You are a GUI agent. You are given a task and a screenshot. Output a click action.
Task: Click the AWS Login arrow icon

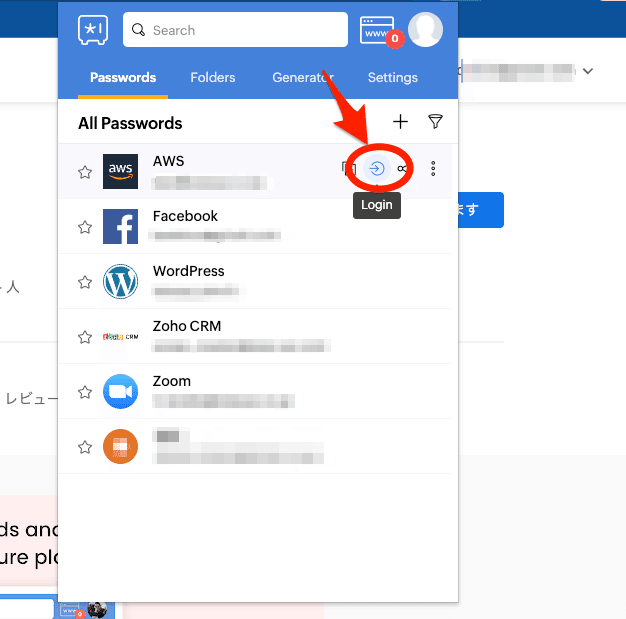(376, 169)
